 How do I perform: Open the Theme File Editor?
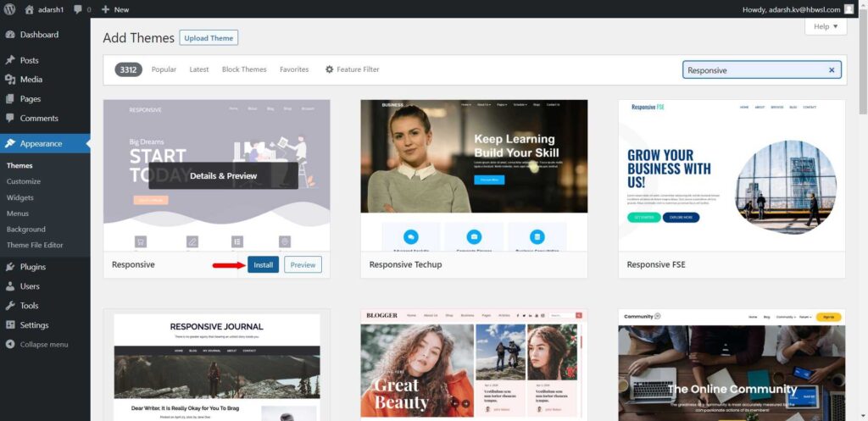[35, 245]
